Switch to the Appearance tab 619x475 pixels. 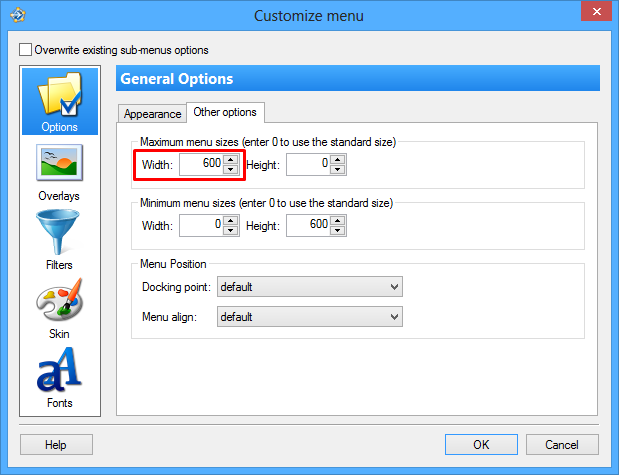click(152, 114)
